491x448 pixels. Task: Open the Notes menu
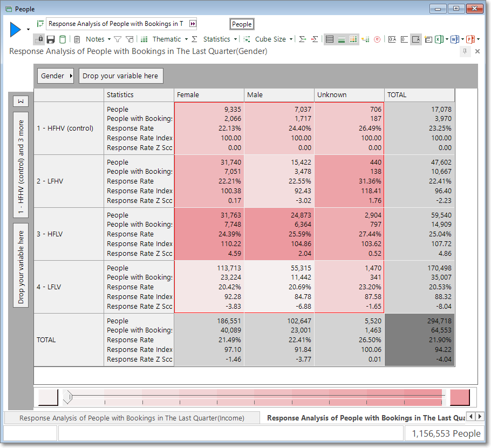(98, 39)
